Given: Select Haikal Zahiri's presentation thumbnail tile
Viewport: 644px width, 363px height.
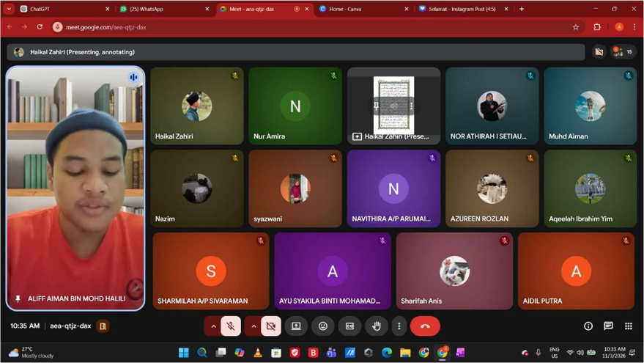Looking at the screenshot, I should 393,106.
